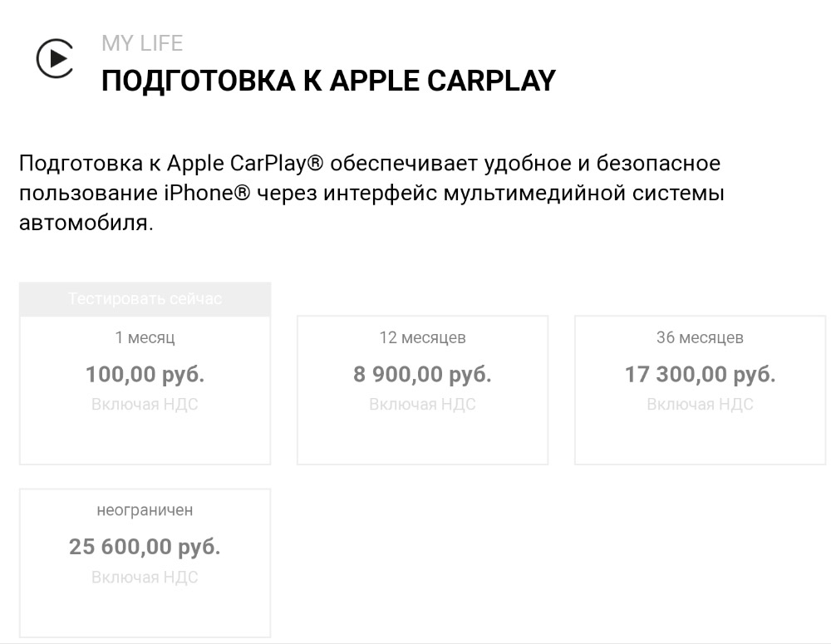The image size is (831, 644).
Task: Click Включая НДС under 25 600,00 руб.
Action: coord(145,578)
